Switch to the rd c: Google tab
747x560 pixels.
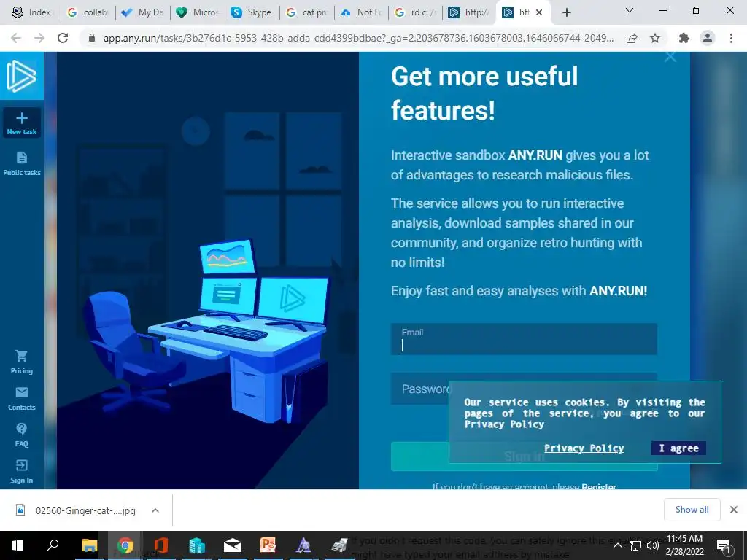pos(415,12)
